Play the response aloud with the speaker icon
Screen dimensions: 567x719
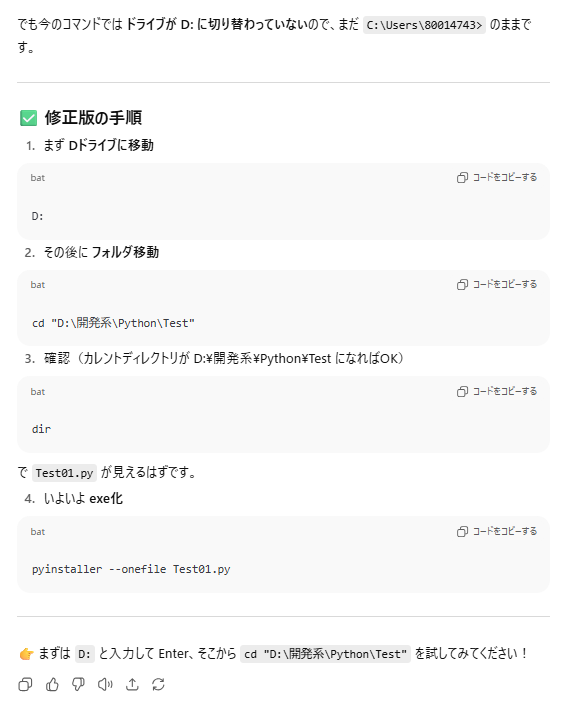105,685
